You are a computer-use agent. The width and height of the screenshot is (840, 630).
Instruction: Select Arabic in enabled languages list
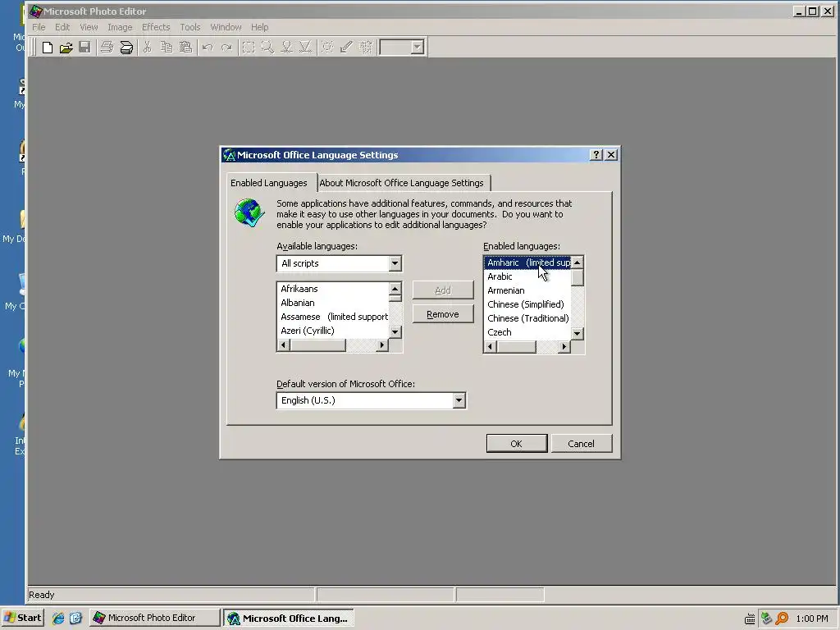pos(527,276)
